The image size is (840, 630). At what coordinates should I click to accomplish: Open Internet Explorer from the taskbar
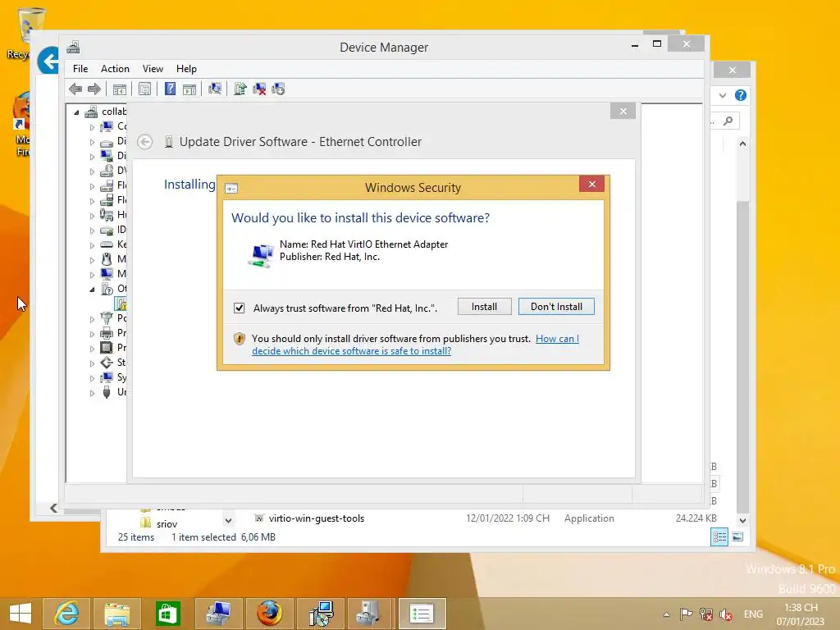pyautogui.click(x=67, y=614)
